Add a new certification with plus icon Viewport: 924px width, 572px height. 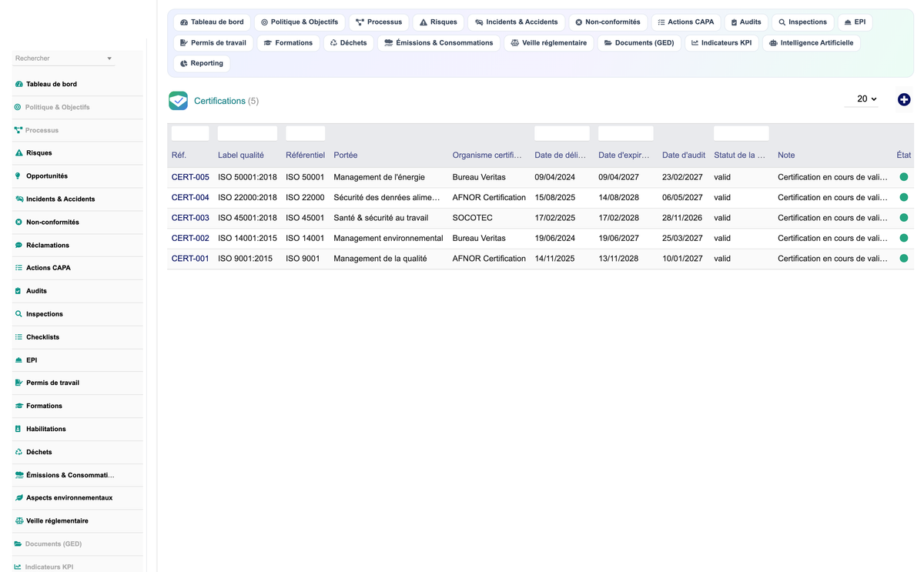click(904, 99)
